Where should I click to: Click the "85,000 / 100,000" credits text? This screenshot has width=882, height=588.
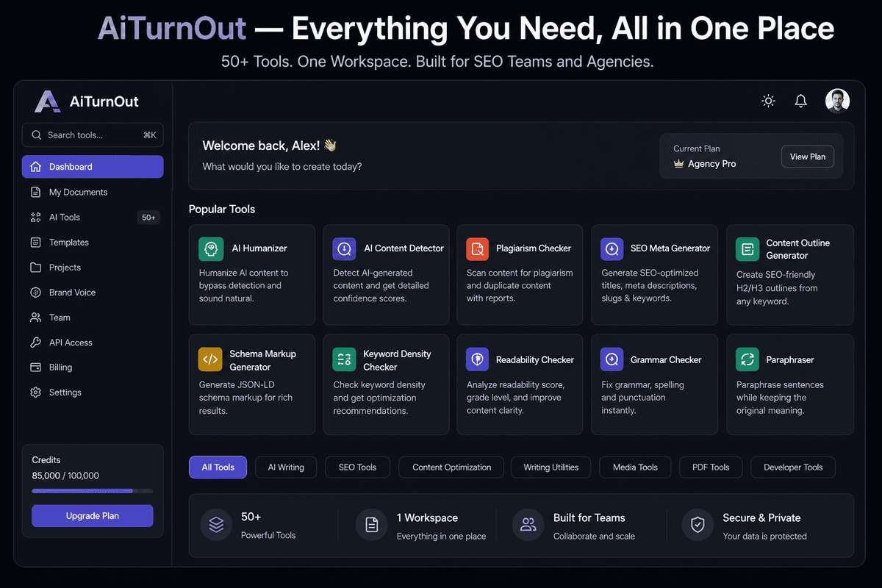tap(65, 476)
